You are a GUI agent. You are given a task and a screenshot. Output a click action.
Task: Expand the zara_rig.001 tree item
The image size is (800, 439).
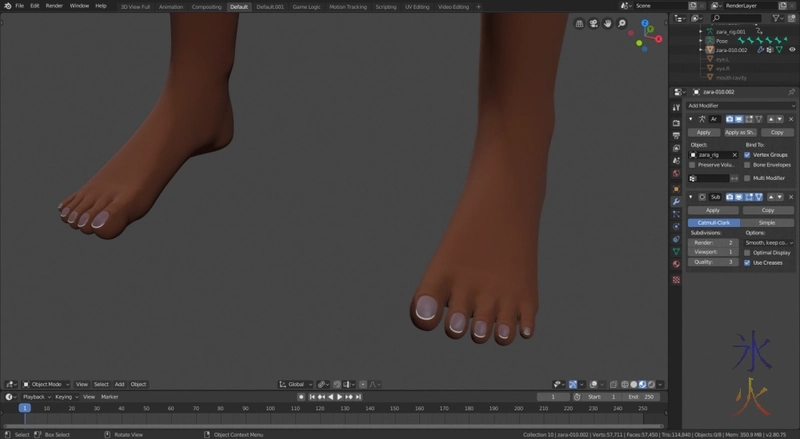(x=700, y=31)
